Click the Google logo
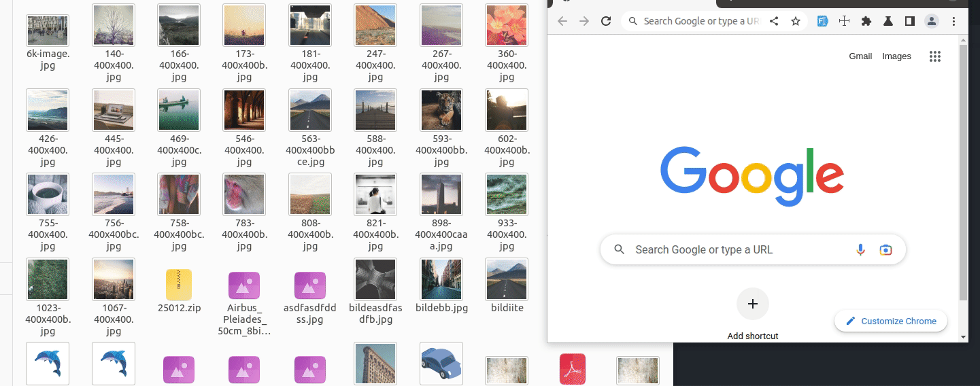Screen dimensions: 980x386 coord(752,176)
